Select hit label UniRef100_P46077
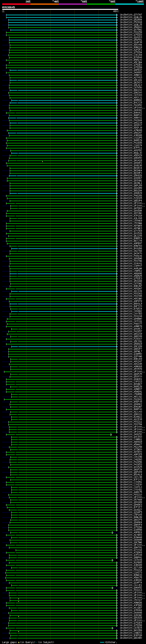Image resolution: width=146 pixels, height=644 pixels. (131, 324)
